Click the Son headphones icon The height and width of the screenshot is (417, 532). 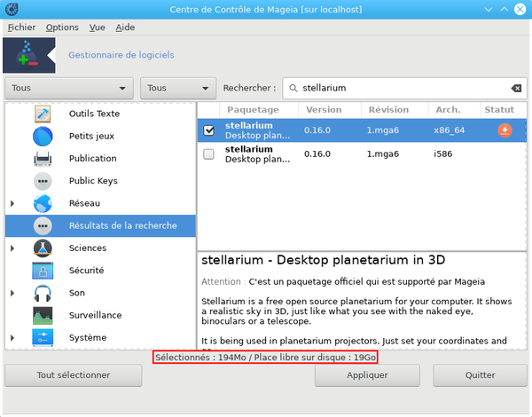pyautogui.click(x=43, y=293)
